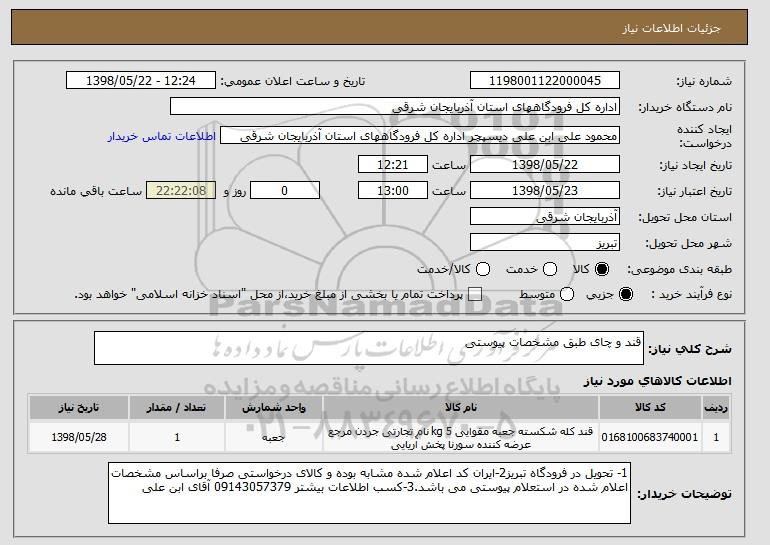Click the remaining time countdown 22:22:08

point(181,191)
